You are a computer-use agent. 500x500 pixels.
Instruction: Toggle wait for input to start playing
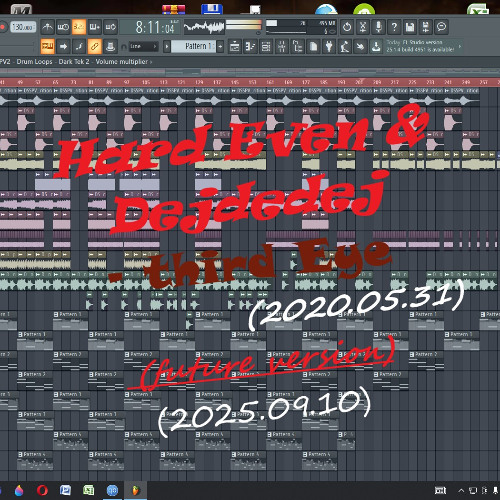pyautogui.click(x=63, y=27)
